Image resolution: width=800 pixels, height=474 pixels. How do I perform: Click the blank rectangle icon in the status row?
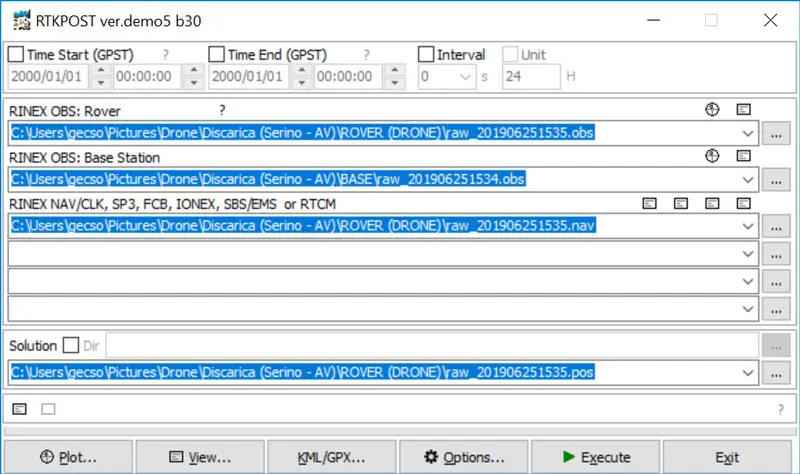[48, 409]
